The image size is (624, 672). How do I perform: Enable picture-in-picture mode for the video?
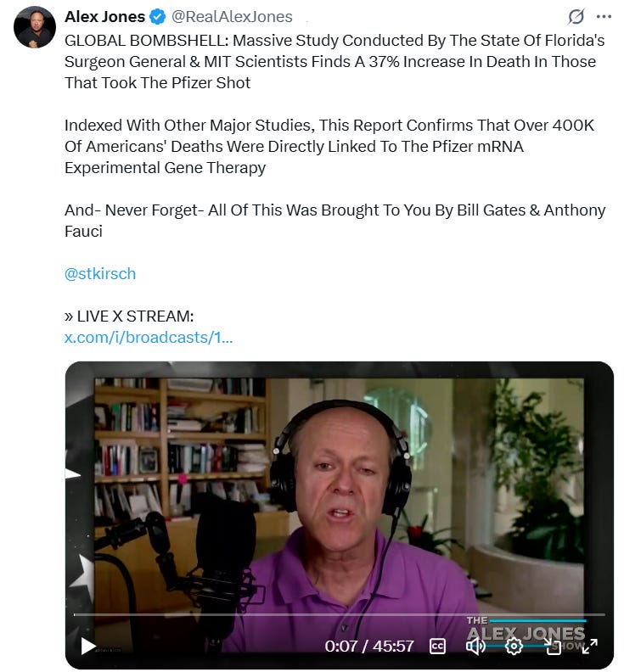point(552,646)
